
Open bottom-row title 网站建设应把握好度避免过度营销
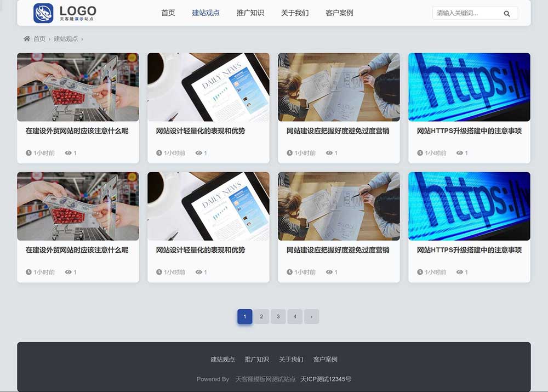point(338,250)
